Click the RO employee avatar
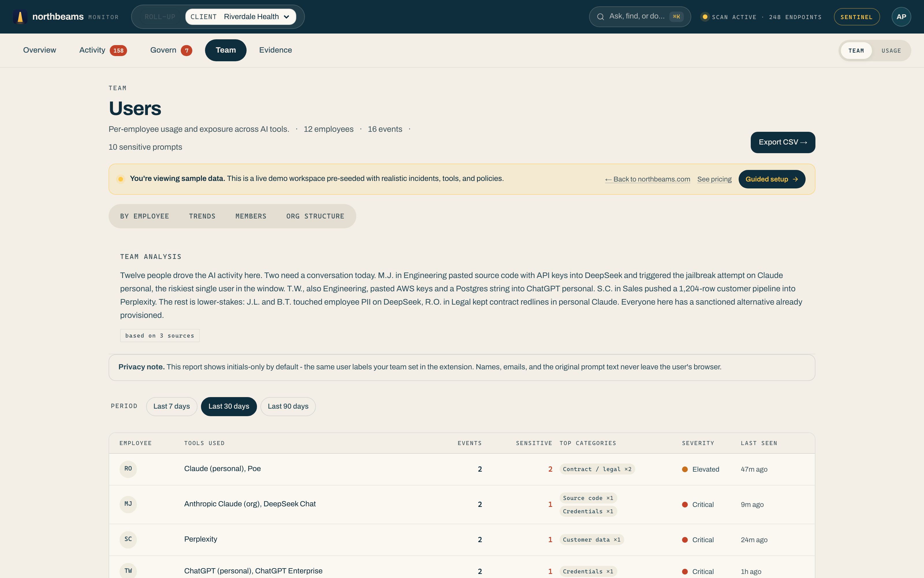The width and height of the screenshot is (924, 578). point(128,469)
